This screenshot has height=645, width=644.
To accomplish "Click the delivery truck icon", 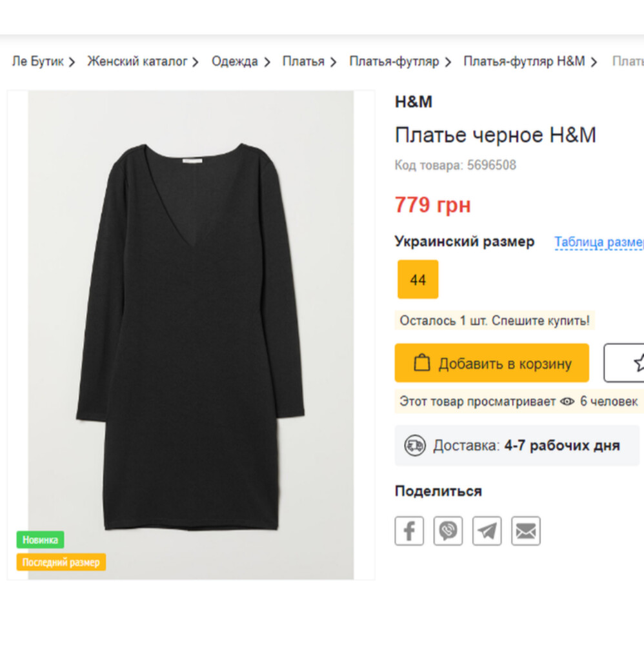I will click(415, 446).
